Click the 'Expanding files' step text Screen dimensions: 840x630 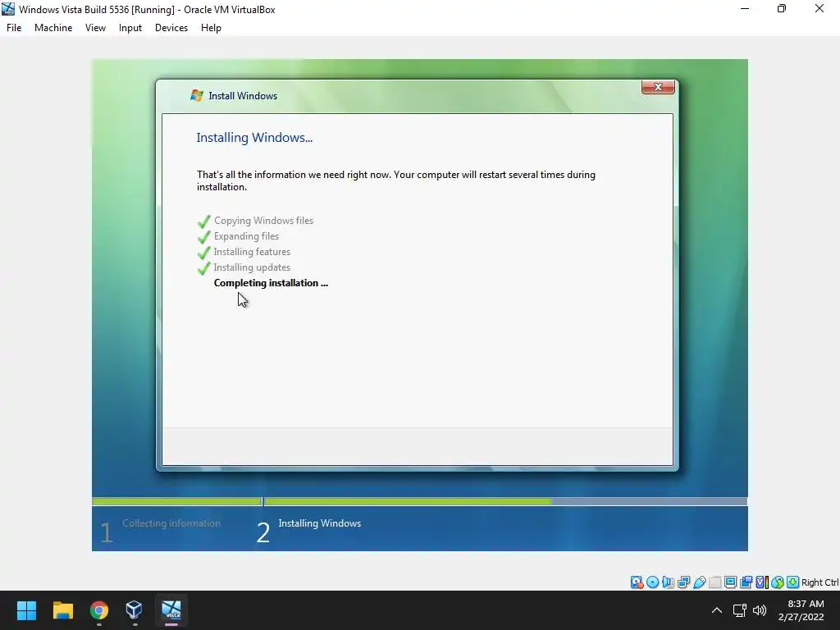[246, 236]
